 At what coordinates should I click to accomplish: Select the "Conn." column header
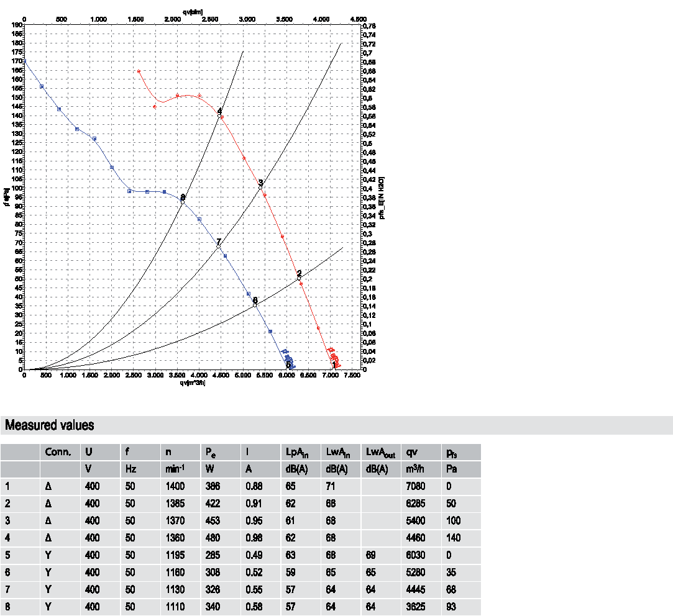click(58, 452)
